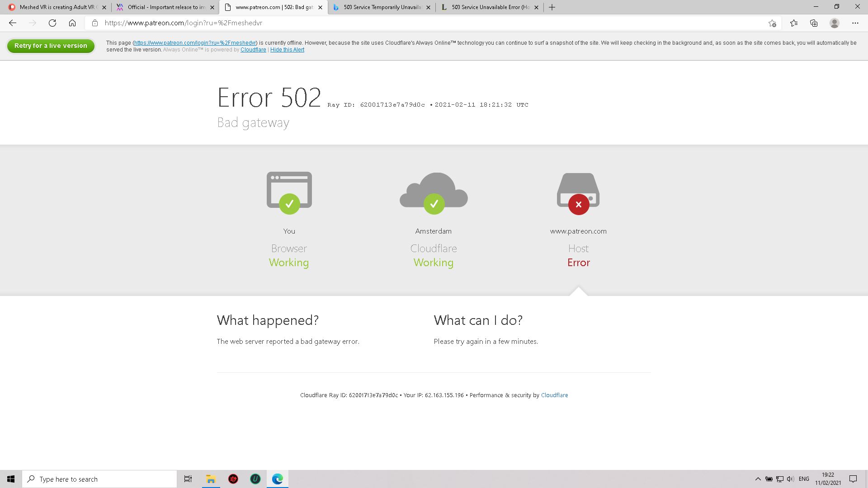
Task: Close the 503 Service Unavailable Error tab
Action: 536,7
